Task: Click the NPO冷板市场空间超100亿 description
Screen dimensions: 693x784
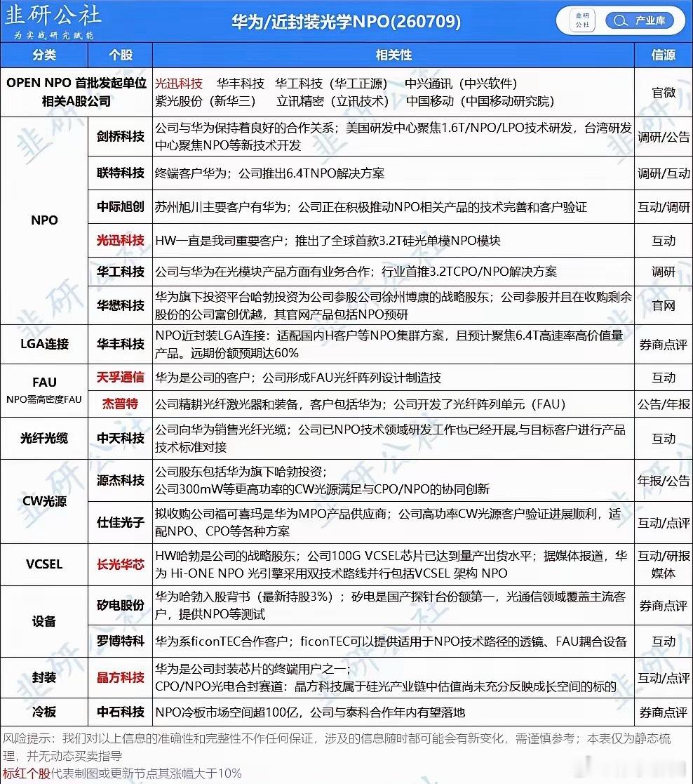Action: pyautogui.click(x=310, y=712)
